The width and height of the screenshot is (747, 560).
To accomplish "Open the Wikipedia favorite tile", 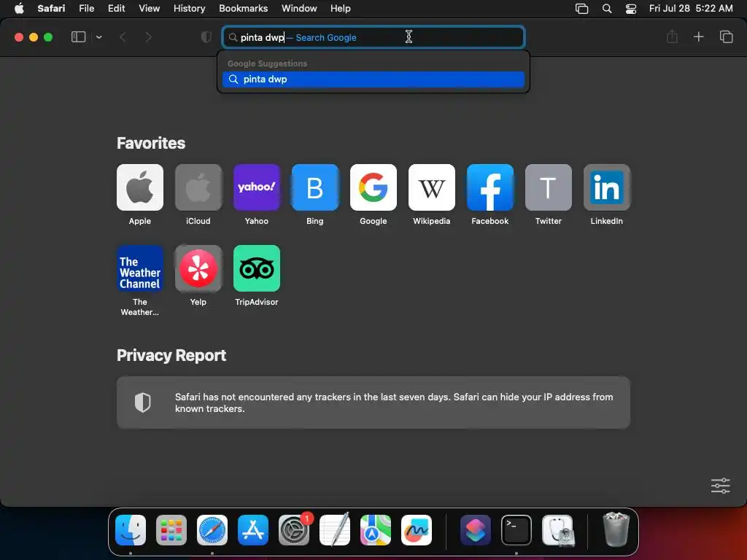I will 432,187.
